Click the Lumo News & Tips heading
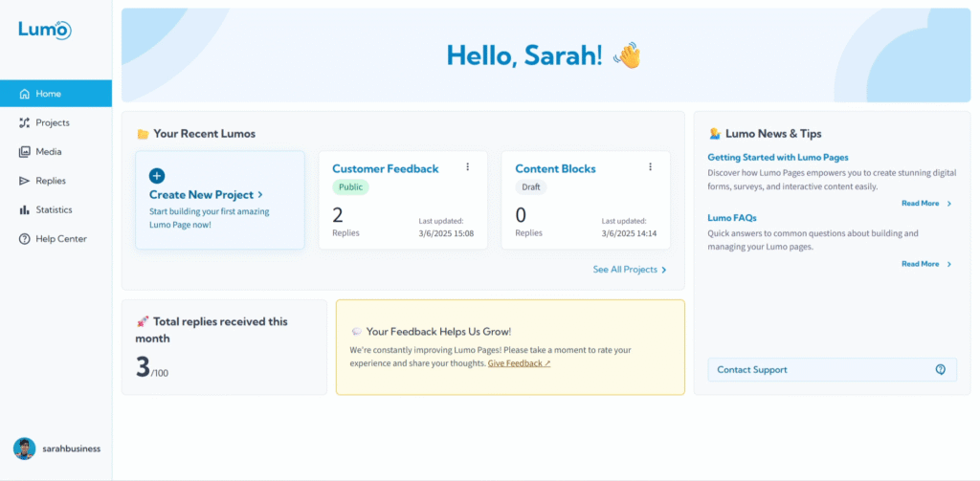 (x=773, y=134)
